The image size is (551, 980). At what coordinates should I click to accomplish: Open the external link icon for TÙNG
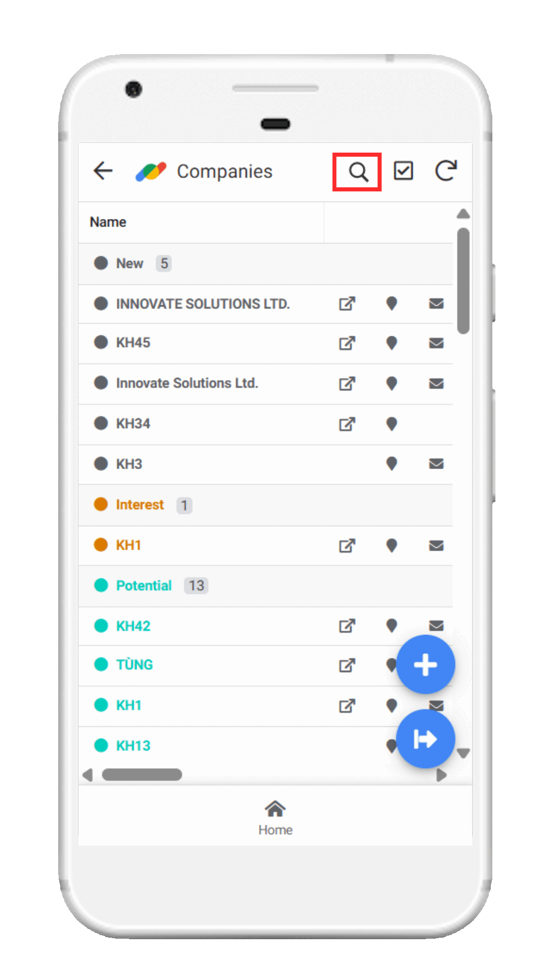(347, 665)
